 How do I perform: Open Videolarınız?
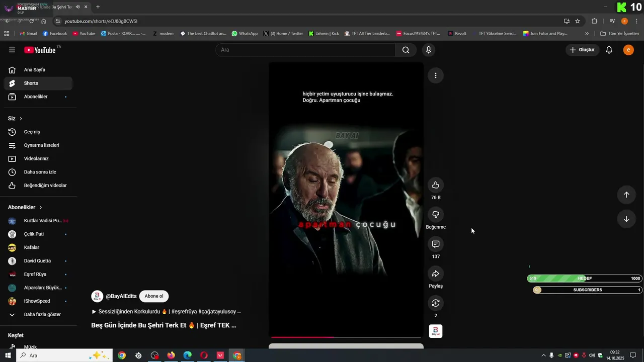point(38,158)
